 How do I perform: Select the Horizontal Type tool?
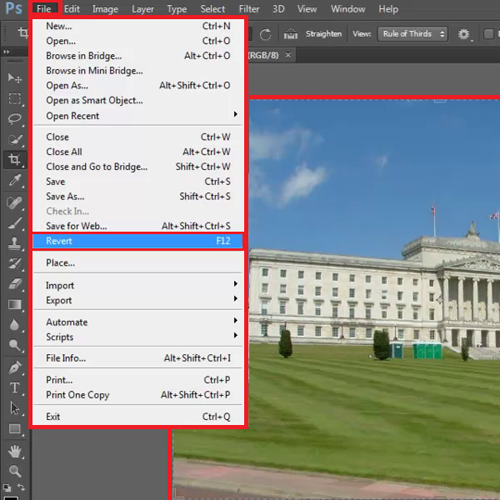tap(14, 388)
